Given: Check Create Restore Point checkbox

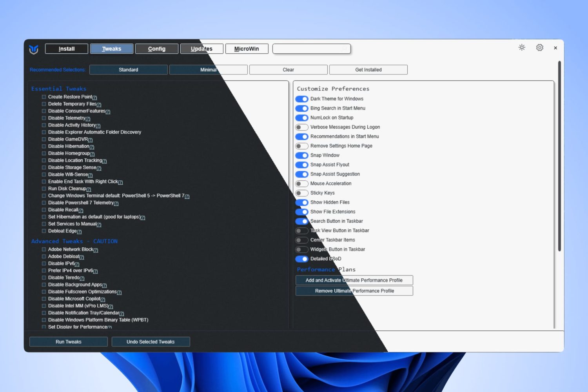Looking at the screenshot, I should point(44,97).
